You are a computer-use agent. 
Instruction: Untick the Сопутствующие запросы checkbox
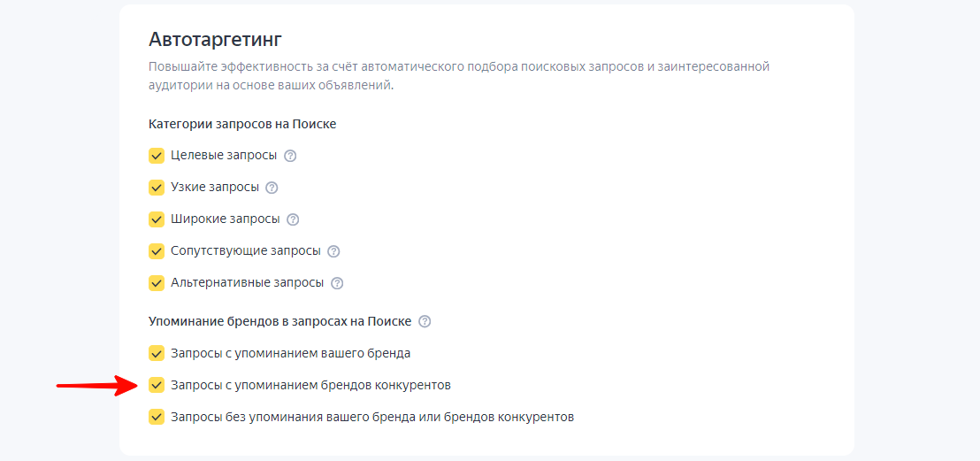(157, 251)
